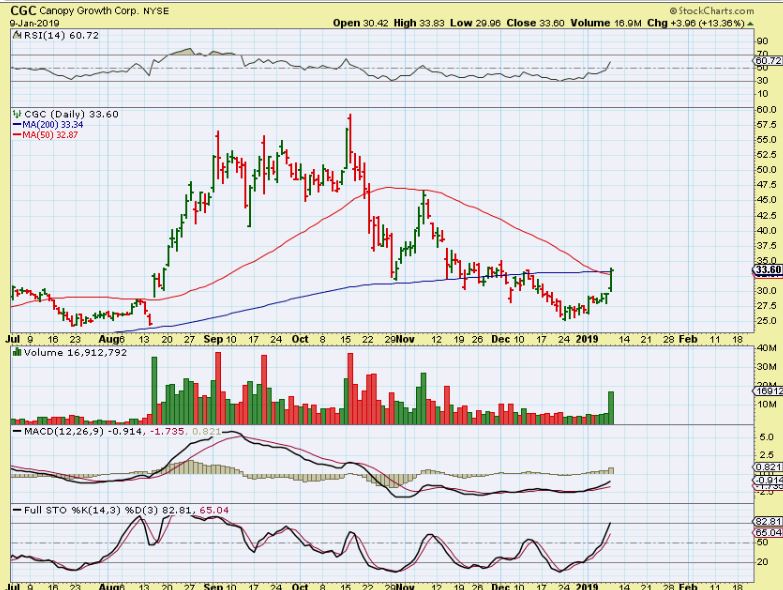Click the up arrow after Chg percentage
Image resolution: width=783 pixels, height=590 pixels.
pos(751,23)
